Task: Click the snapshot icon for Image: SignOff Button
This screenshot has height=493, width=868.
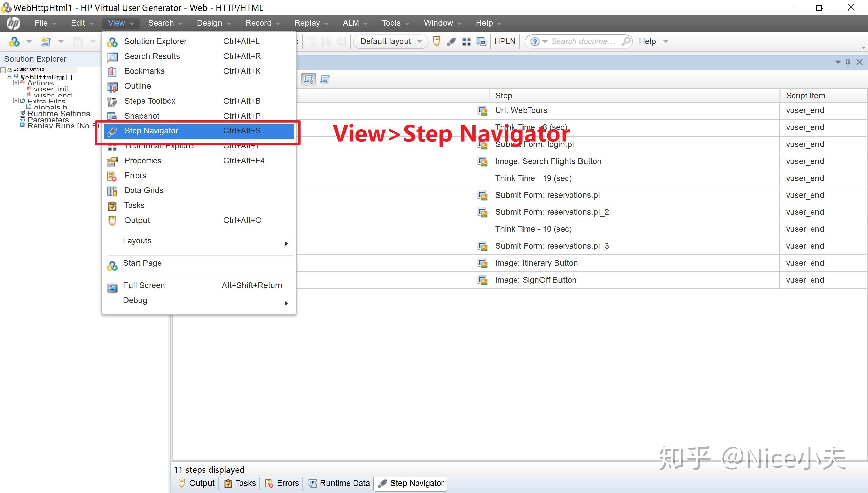Action: (x=482, y=280)
